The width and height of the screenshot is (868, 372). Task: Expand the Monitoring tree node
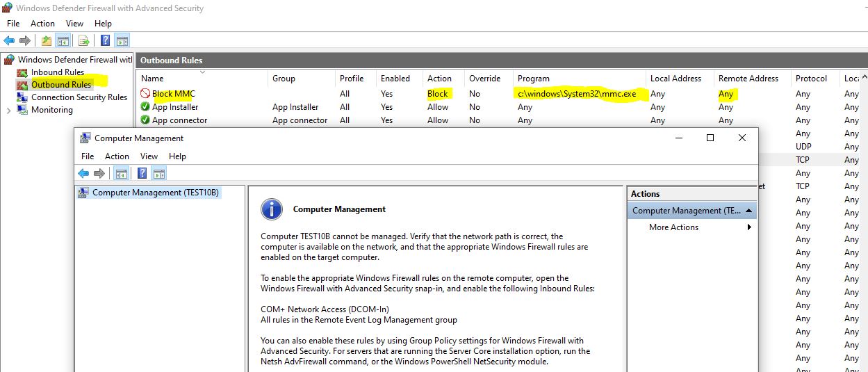pos(8,110)
